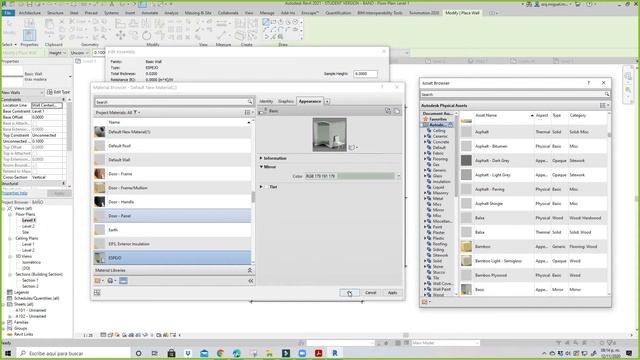Select the Rotate tool in Modify ribbon panel
Image resolution: width=640 pixels, height=360 pixels.
(x=146, y=36)
